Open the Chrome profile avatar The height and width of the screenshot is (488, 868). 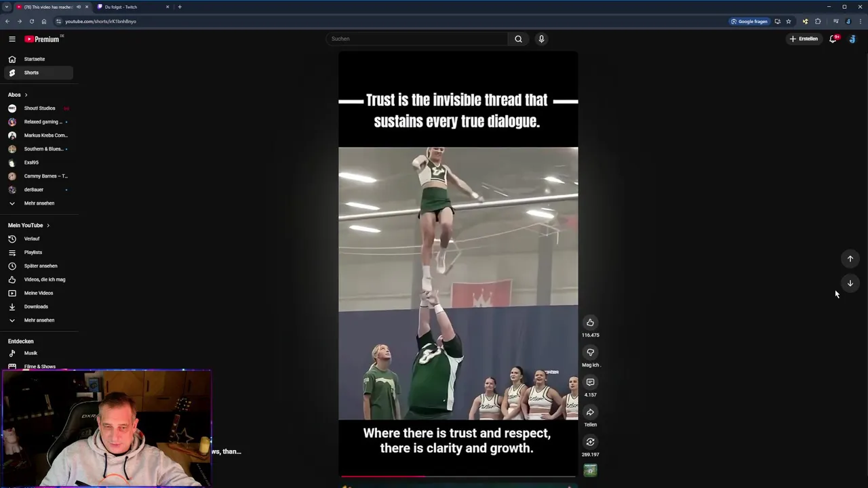pyautogui.click(x=848, y=21)
